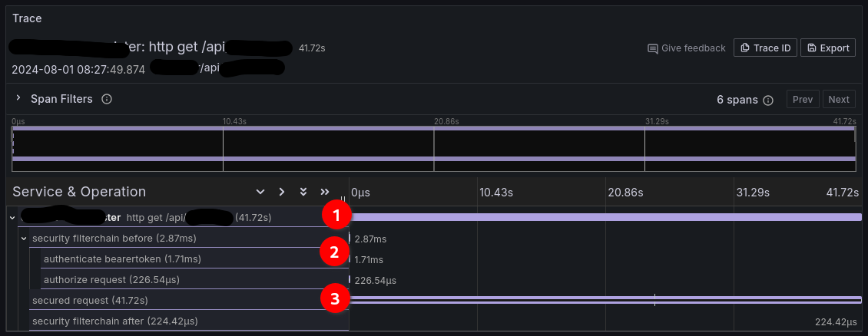Collapse the security filterchain before span
This screenshot has width=868, height=336.
[x=24, y=239]
